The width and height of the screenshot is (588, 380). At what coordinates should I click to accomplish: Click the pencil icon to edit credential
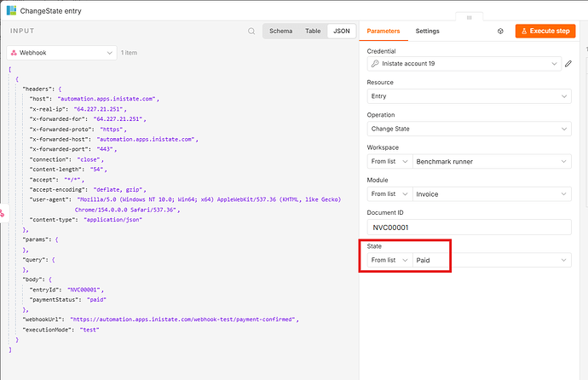[568, 64]
